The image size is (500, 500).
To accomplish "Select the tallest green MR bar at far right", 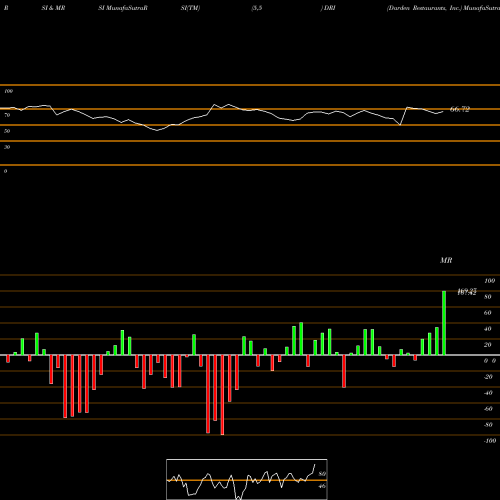I will click(444, 323).
